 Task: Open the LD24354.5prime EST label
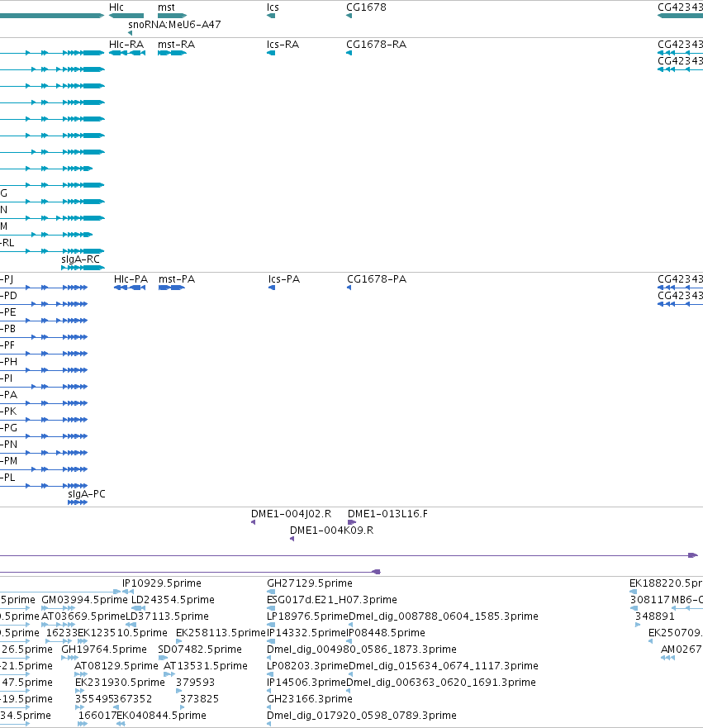173,600
